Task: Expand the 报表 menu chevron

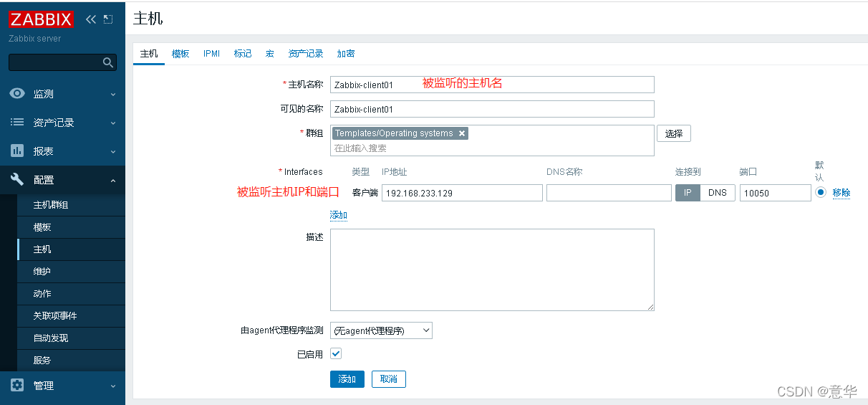Action: tap(113, 151)
